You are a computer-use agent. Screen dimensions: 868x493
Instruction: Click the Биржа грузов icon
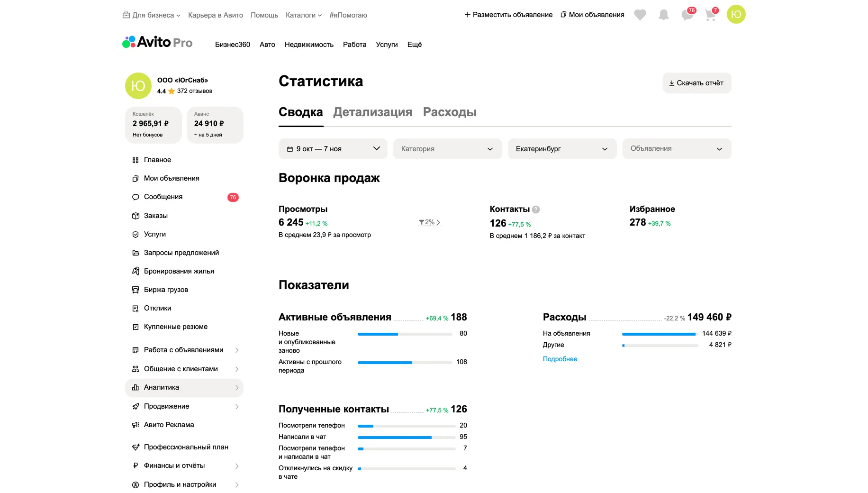coord(136,290)
